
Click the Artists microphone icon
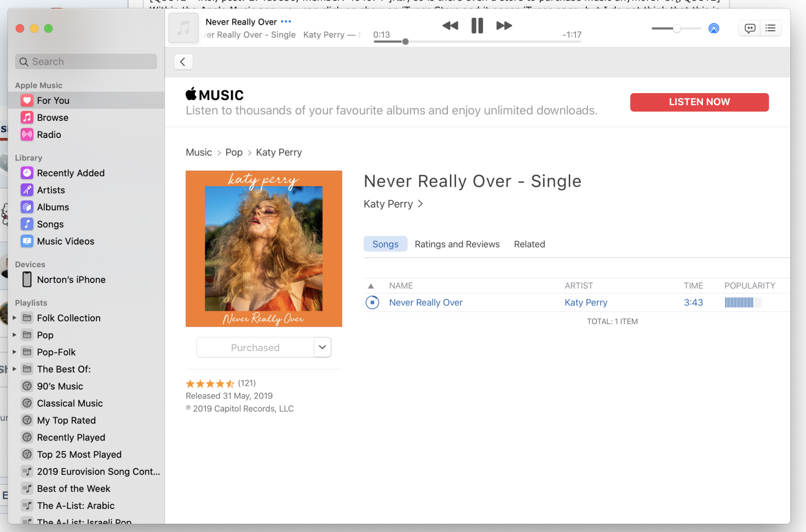27,190
